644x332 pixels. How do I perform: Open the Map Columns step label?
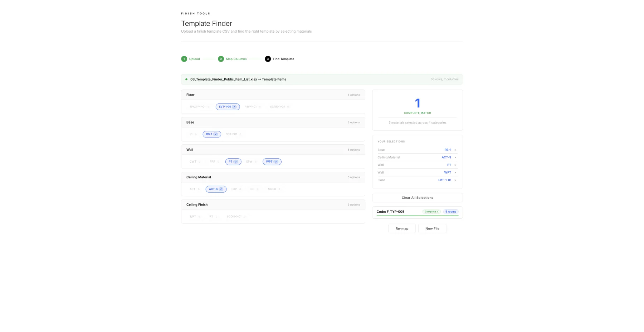click(x=236, y=59)
